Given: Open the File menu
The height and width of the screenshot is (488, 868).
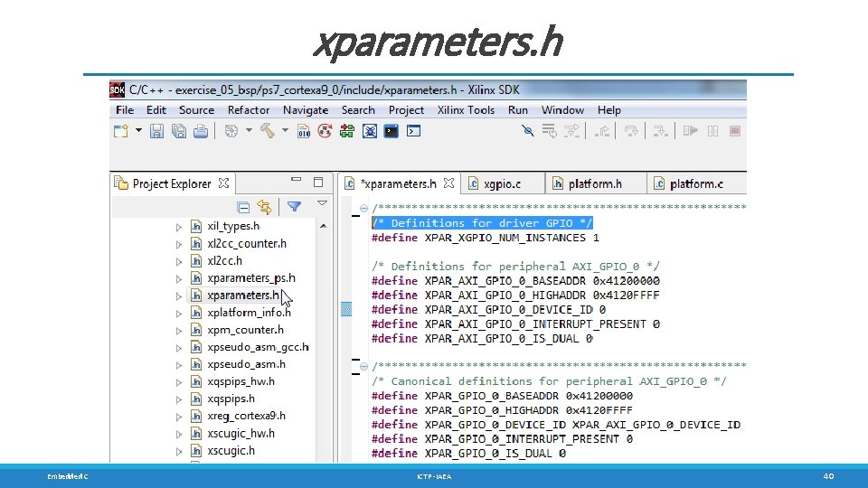Looking at the screenshot, I should point(125,110).
